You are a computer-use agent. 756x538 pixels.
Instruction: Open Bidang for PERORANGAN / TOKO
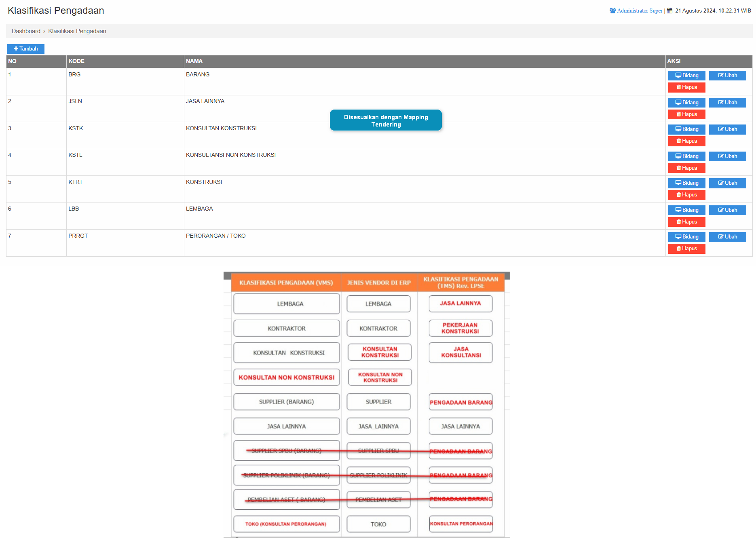pos(686,237)
